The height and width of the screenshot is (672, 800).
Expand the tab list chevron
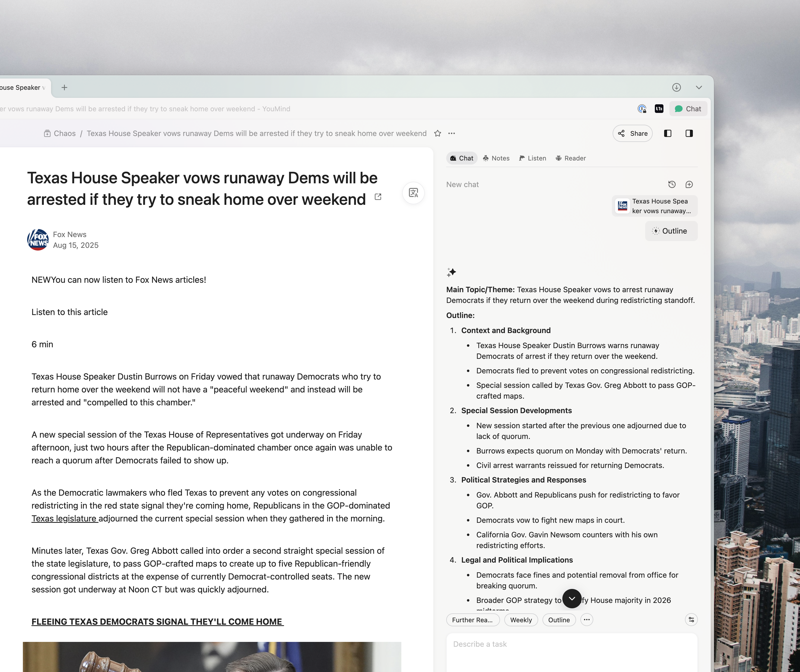(x=699, y=87)
